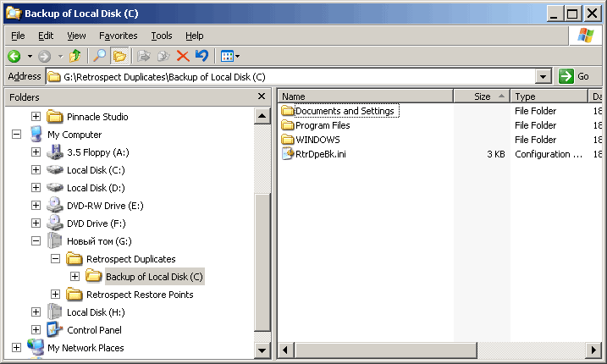
Task: Click the Go button
Action: pyautogui.click(x=574, y=76)
